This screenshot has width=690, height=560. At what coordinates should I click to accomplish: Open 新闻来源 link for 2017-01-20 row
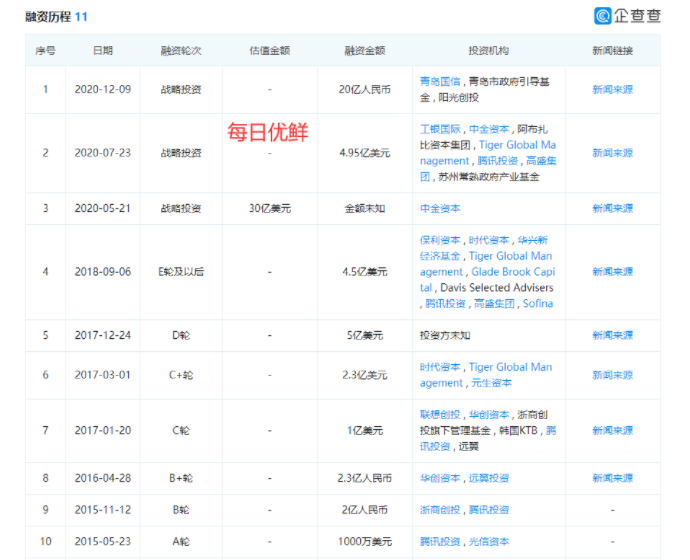coord(613,430)
